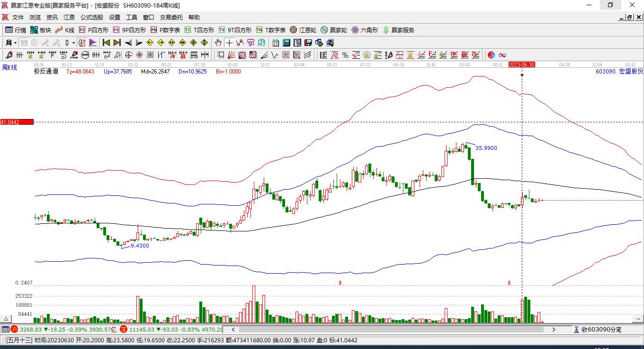
Task: Select the red fan lines drawing tool
Action: [x=231, y=55]
